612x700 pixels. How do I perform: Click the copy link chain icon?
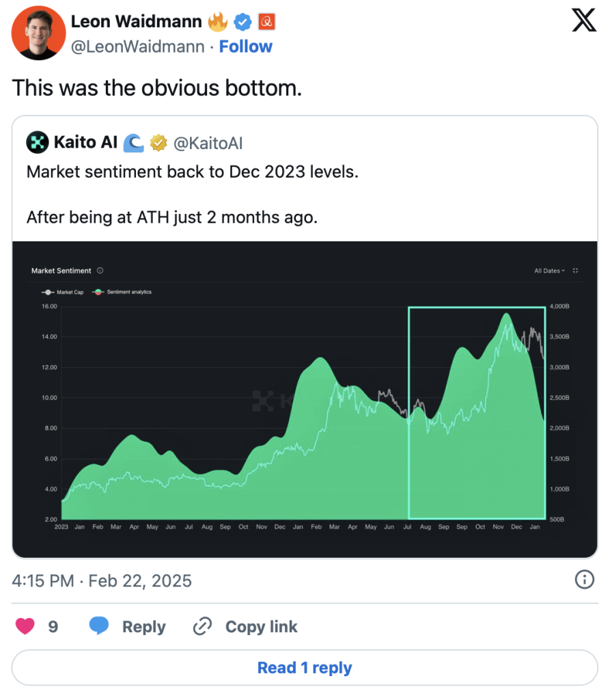tap(203, 626)
